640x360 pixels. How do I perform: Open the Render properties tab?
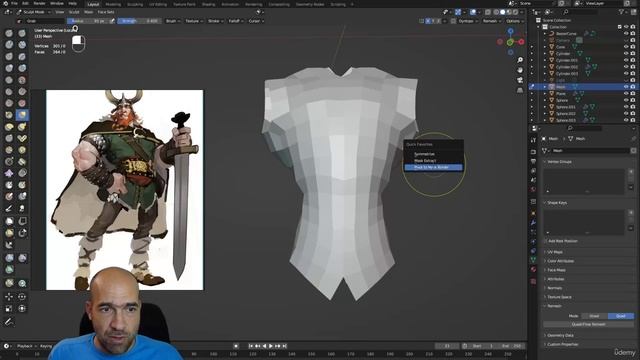pos(533,152)
